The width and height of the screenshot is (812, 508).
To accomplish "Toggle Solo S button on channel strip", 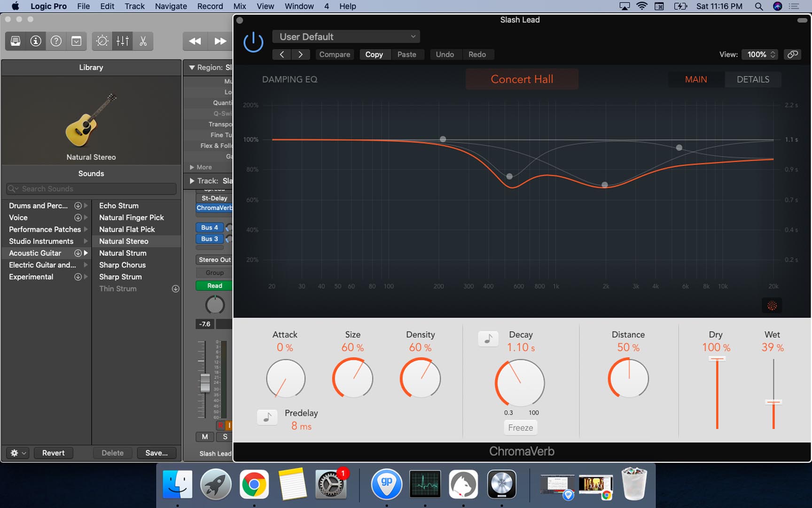I will tap(225, 437).
